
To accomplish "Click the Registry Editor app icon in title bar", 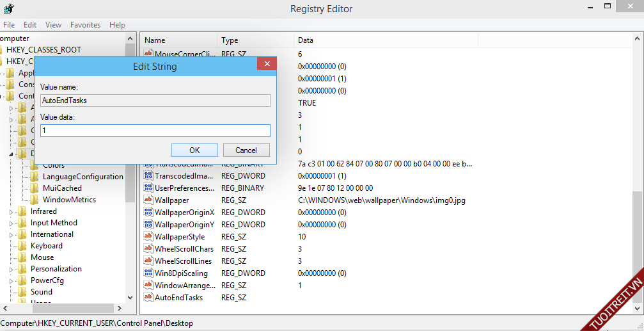I will pos(8,9).
